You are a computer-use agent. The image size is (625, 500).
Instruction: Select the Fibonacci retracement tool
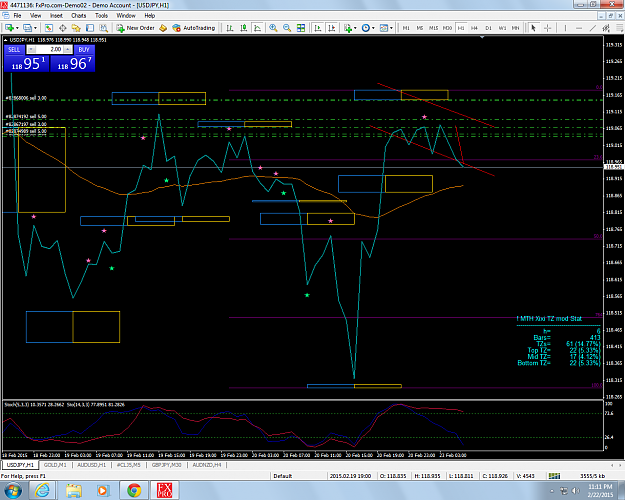click(x=620, y=28)
